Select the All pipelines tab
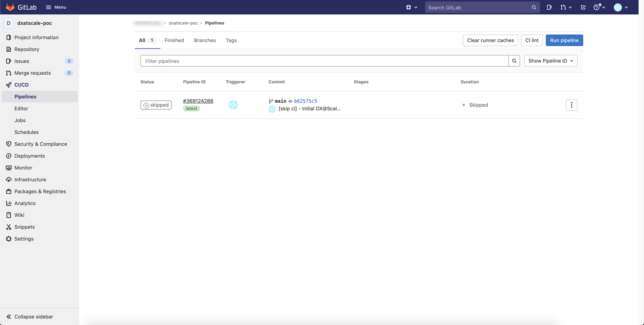 coord(147,40)
